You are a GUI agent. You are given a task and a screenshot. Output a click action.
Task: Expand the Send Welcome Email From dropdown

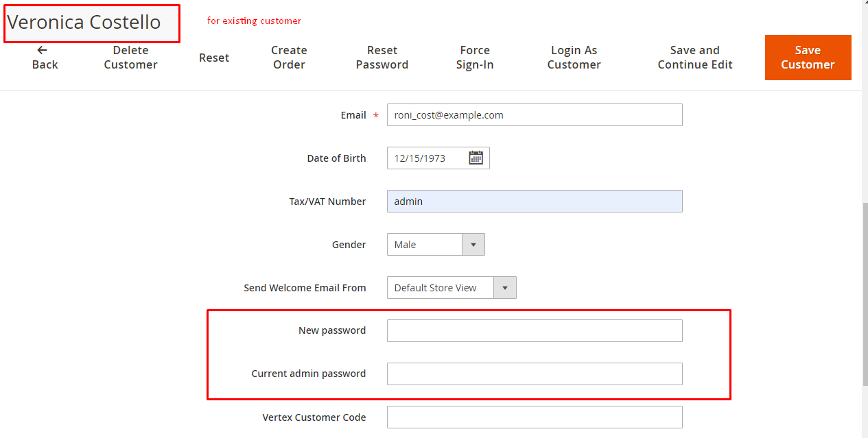[x=504, y=287]
